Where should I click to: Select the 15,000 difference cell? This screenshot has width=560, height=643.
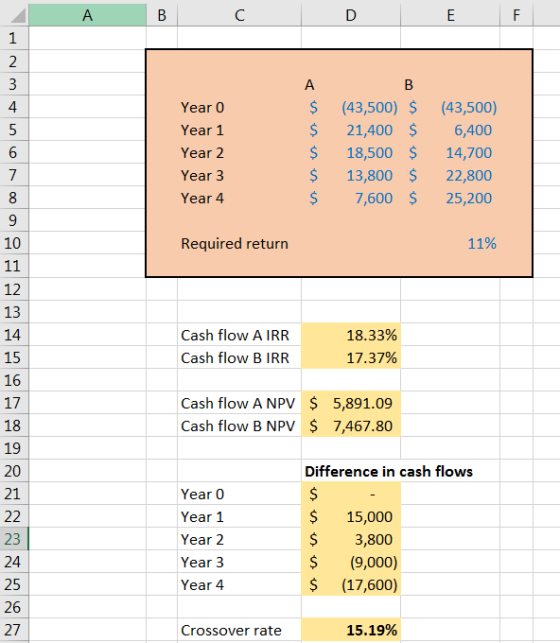point(351,517)
